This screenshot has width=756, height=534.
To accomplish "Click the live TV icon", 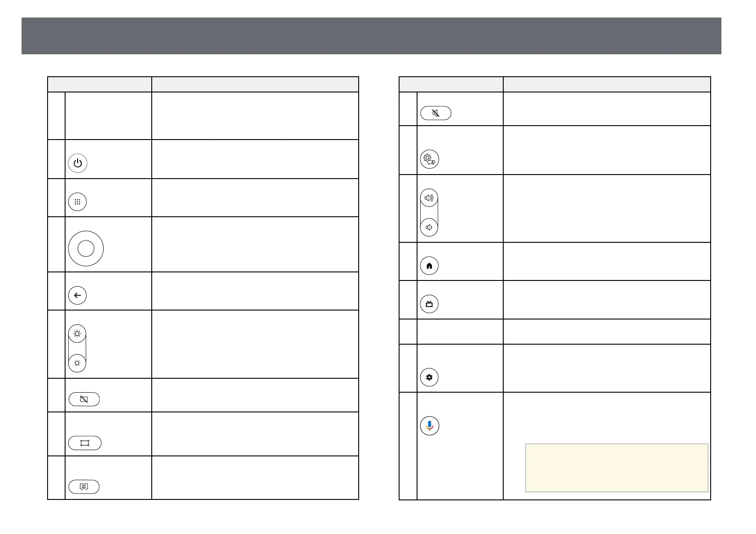I will (429, 304).
